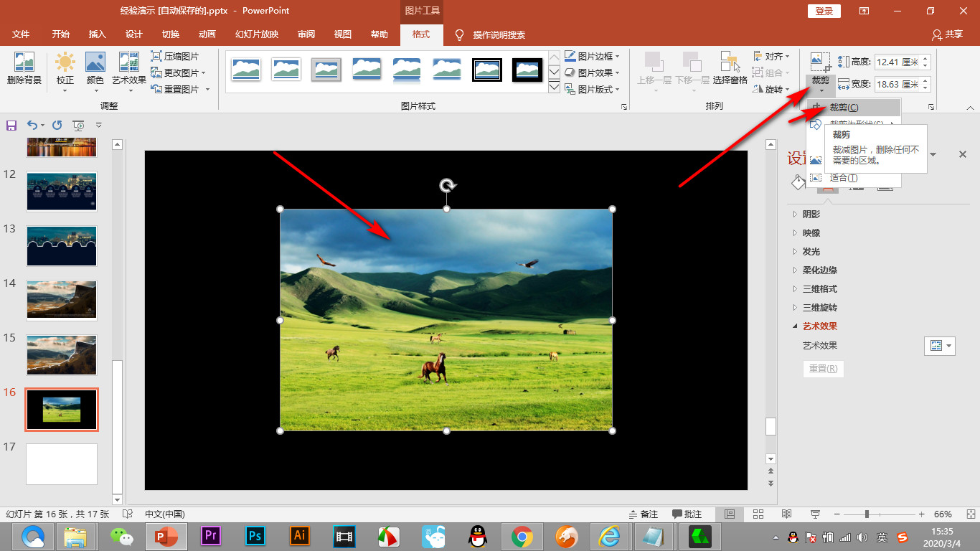Screen dimensions: 980x551
Task: Open Chrome from the taskbar
Action: point(522,536)
